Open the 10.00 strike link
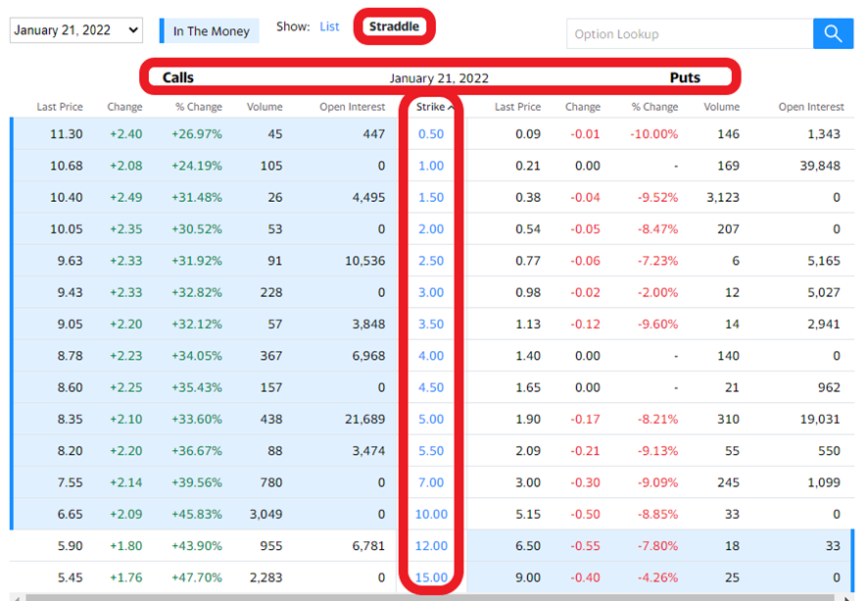This screenshot has height=601, width=868. click(431, 514)
